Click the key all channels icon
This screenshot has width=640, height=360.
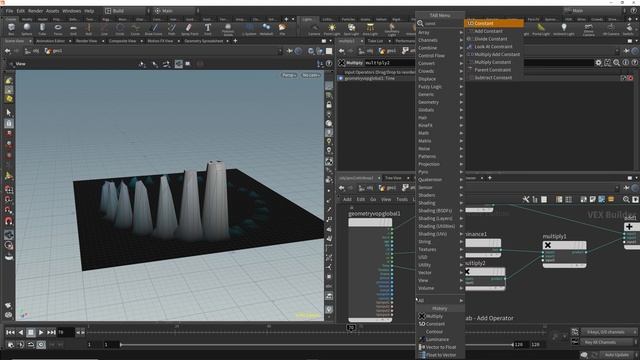(575, 342)
